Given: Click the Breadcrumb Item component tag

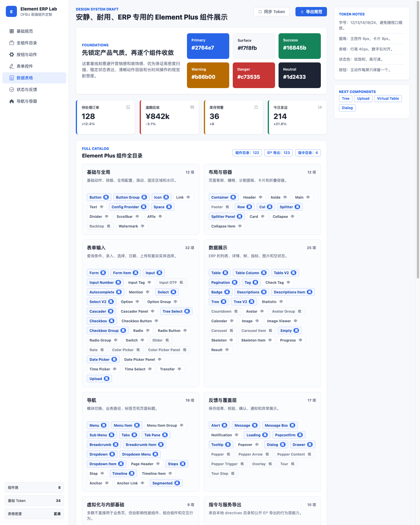Looking at the screenshot, I should pyautogui.click(x=145, y=444).
